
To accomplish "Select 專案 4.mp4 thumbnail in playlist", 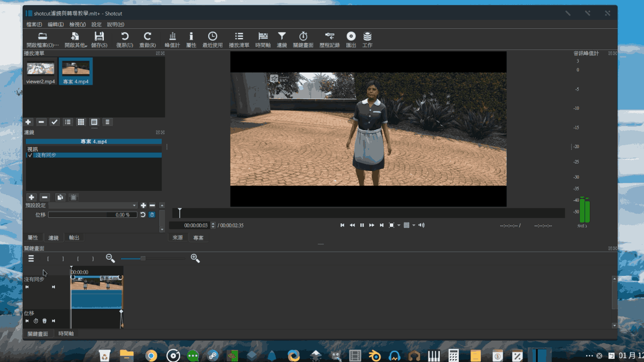I will coord(76,72).
